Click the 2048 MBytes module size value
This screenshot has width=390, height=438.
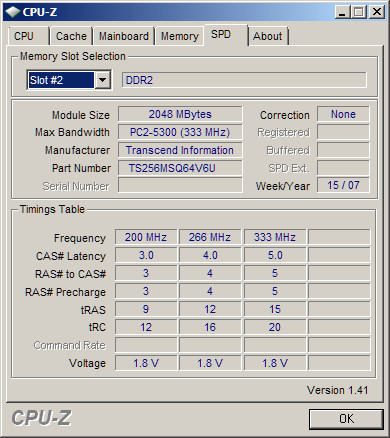click(180, 114)
